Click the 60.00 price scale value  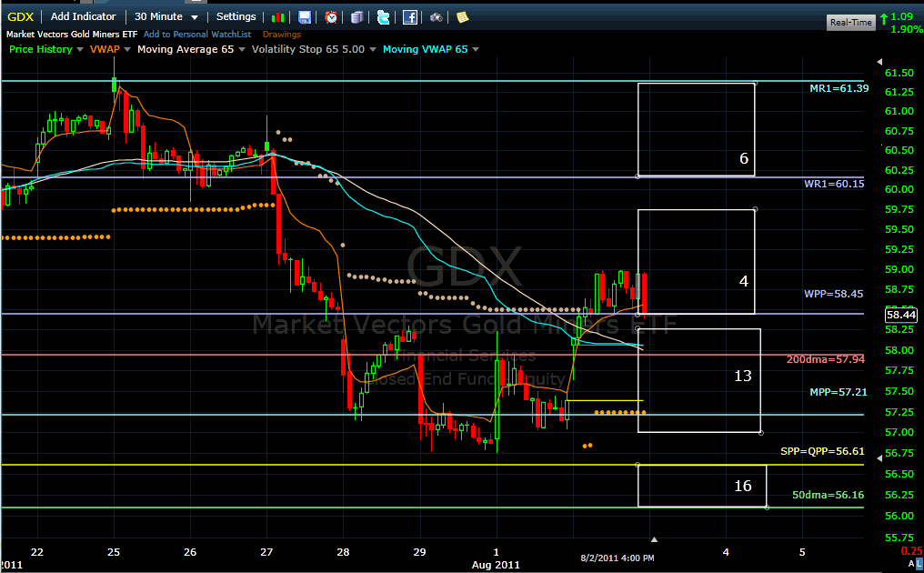tap(899, 189)
